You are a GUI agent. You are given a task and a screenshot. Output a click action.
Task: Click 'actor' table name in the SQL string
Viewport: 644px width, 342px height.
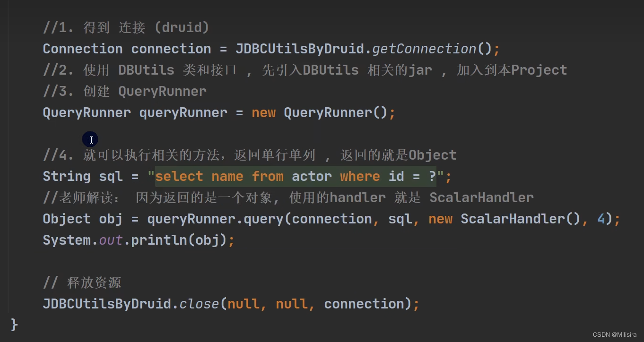point(312,177)
